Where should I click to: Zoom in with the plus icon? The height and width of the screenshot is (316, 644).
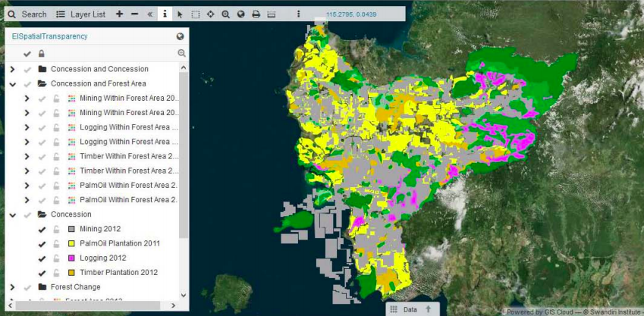point(120,14)
